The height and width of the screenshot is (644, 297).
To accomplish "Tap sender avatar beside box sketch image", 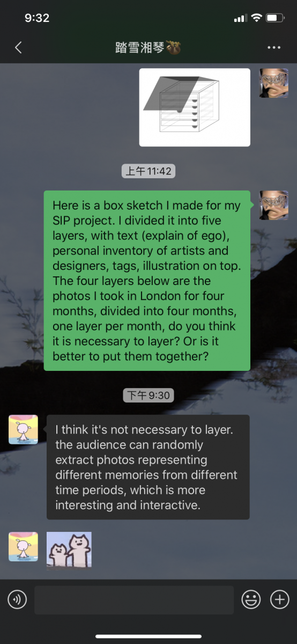I will (x=273, y=83).
